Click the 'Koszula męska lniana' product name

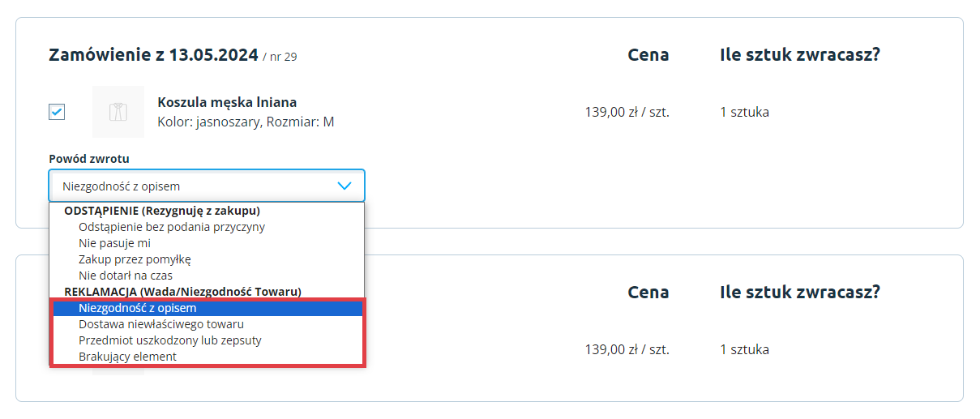[227, 102]
